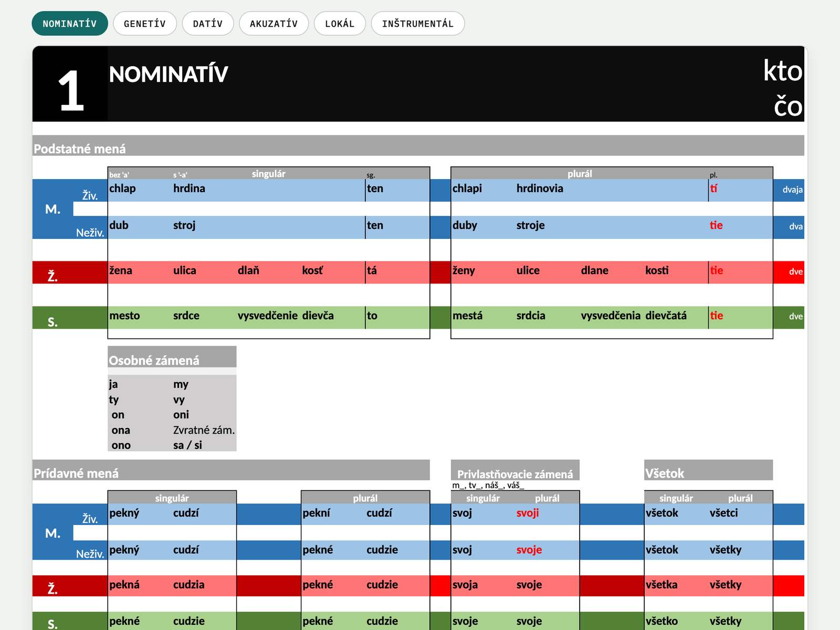Show the Inštrumentál tab
This screenshot has width=840, height=630.
tap(418, 24)
